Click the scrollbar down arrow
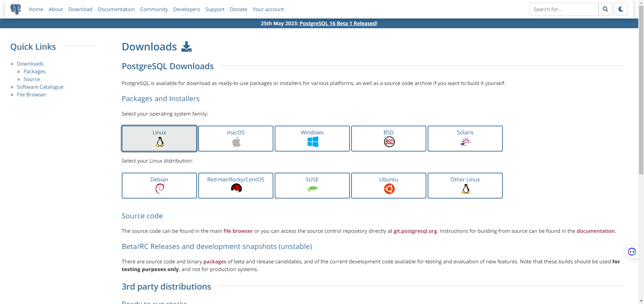644x304 pixels. click(641, 301)
